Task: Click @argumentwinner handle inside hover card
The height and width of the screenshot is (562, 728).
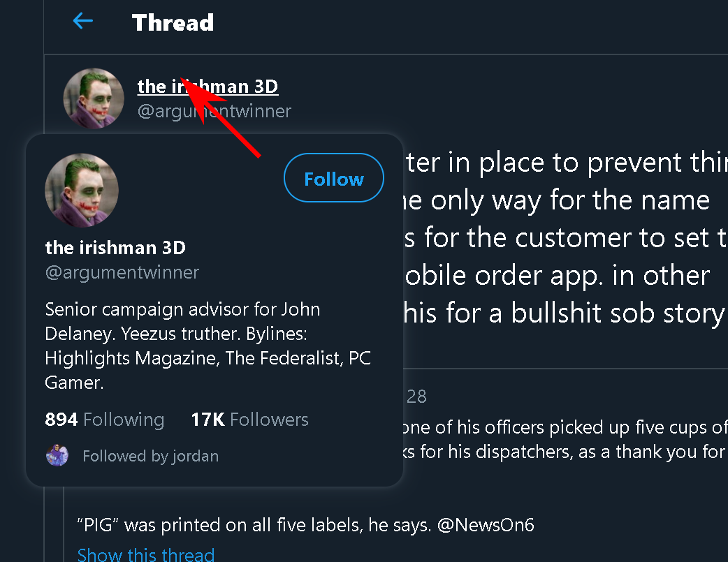Action: pyautogui.click(x=122, y=272)
